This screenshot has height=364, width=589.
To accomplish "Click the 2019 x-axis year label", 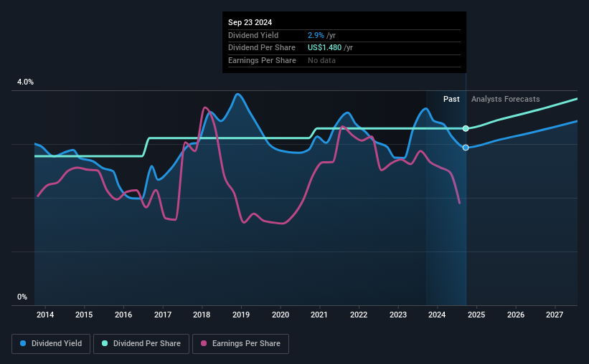I will pyautogui.click(x=241, y=315).
